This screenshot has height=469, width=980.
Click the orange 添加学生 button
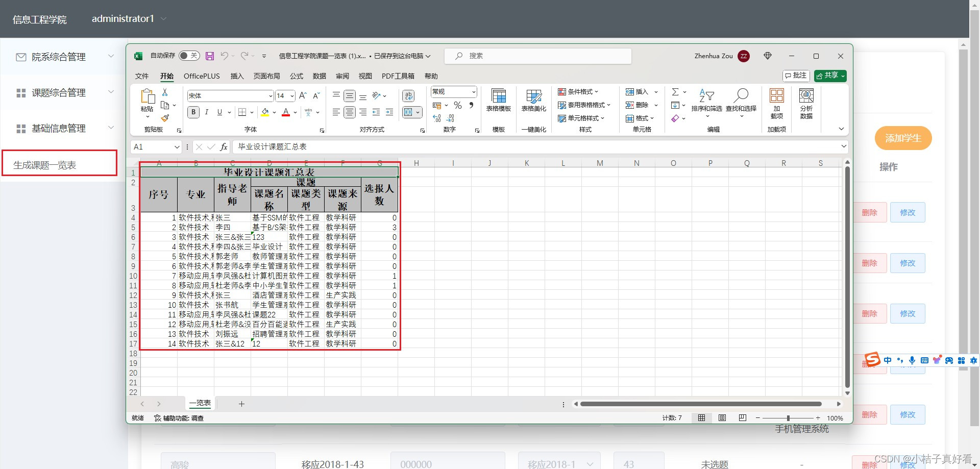pyautogui.click(x=903, y=138)
